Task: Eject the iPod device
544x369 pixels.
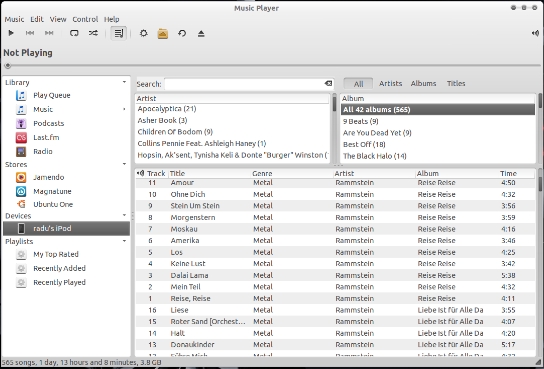Action: pos(201,34)
